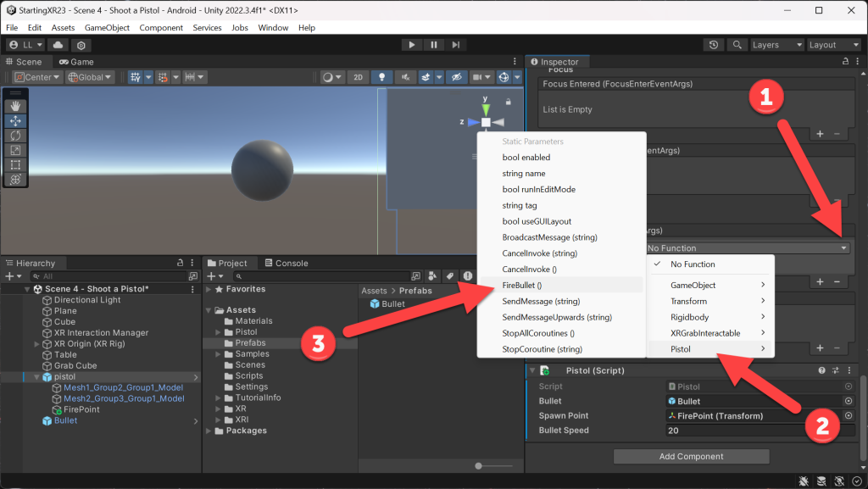Select FirePoint in the Hierarchy
The image size is (868, 489).
[81, 409]
